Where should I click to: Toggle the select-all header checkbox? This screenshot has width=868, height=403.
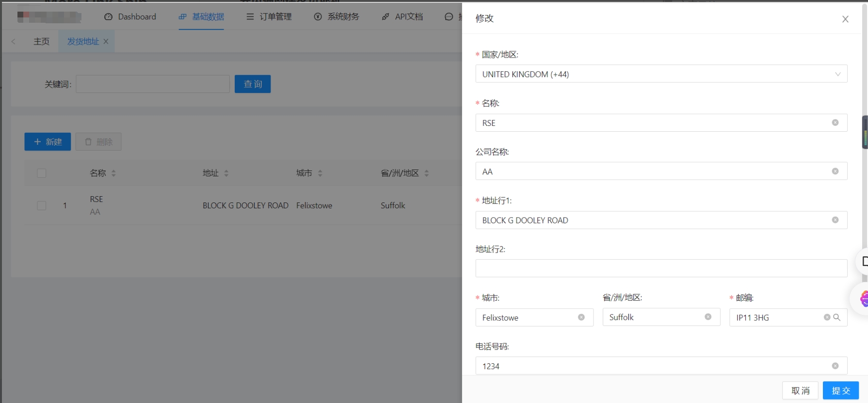point(42,173)
